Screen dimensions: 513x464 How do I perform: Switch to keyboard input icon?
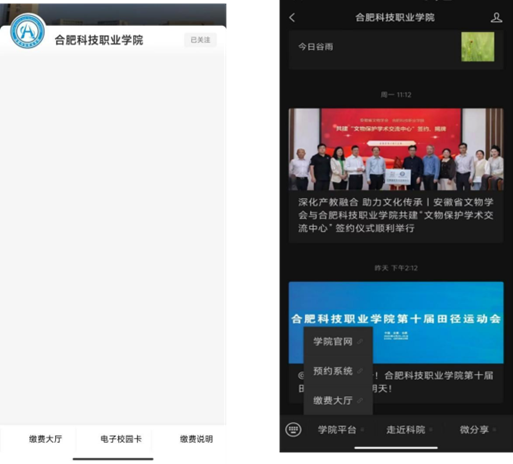293,429
